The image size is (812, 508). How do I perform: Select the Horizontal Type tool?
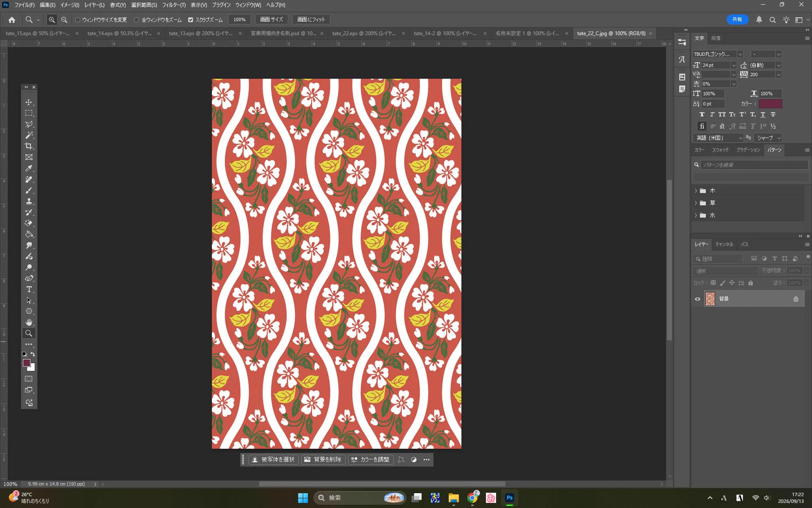pos(29,290)
